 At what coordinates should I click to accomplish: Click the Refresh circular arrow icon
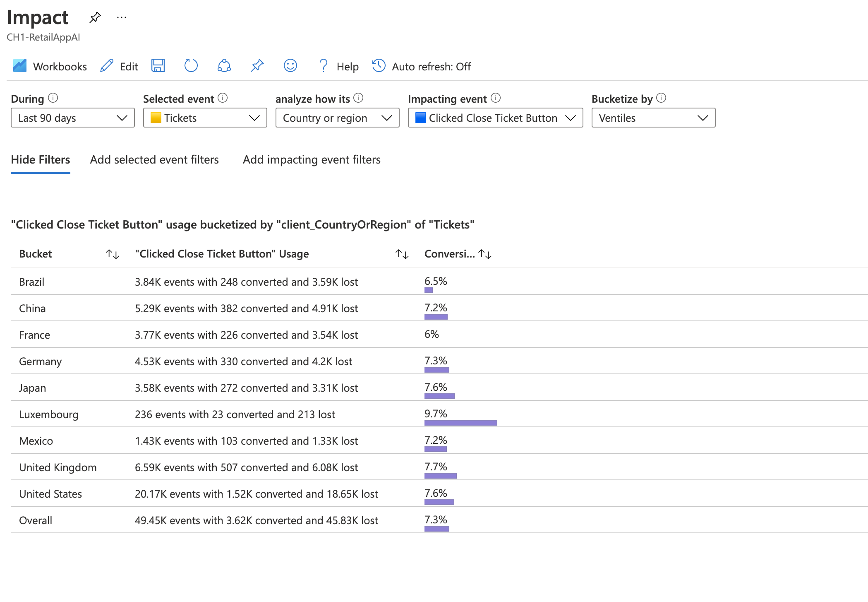pyautogui.click(x=191, y=66)
